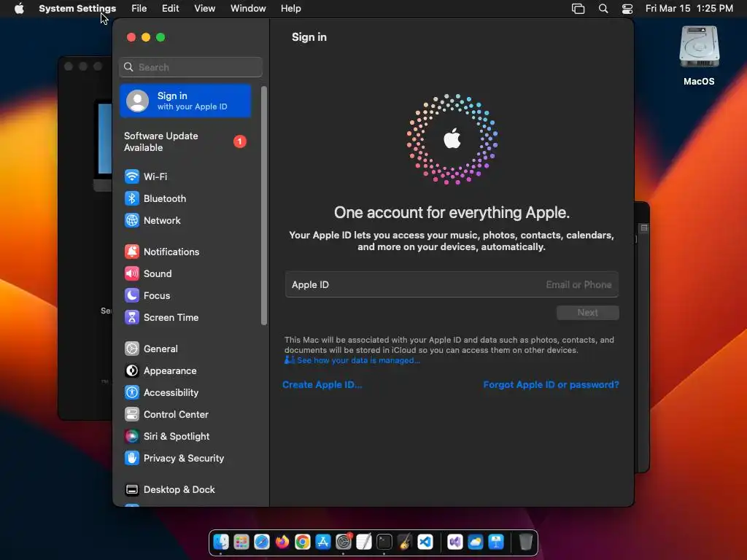Viewport: 747px width, 560px height.
Task: Click the sidebar vertical scrollbar
Action: [264, 206]
